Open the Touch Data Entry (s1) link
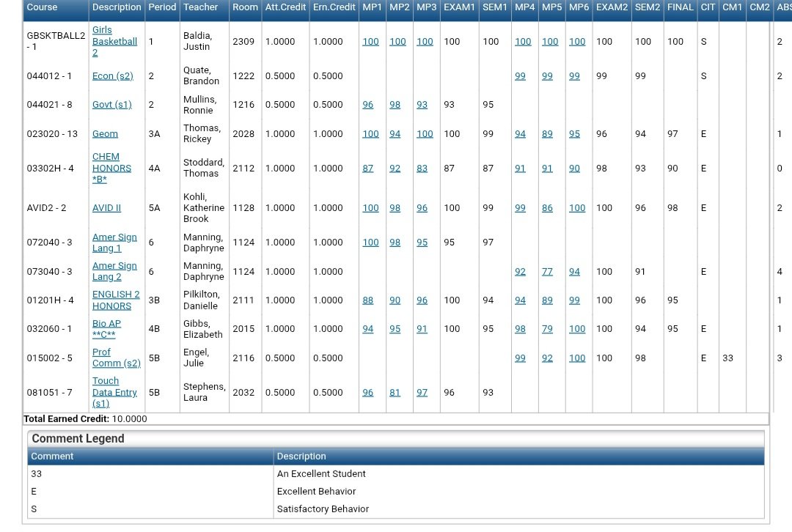The image size is (792, 532). [x=114, y=392]
